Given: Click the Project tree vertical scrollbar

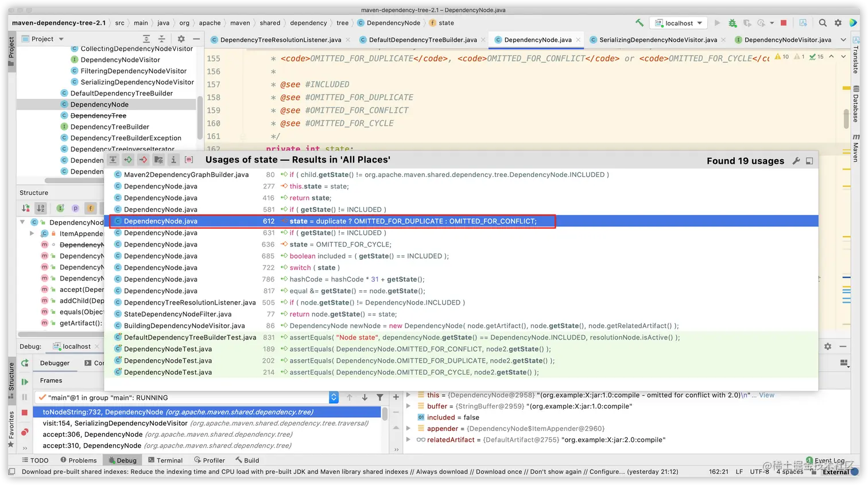Looking at the screenshot, I should [x=199, y=118].
